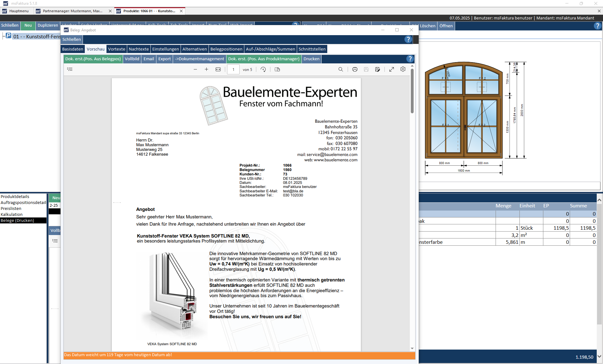This screenshot has width=603, height=364.
Task: Open the Belegpositionen tab
Action: pos(226,49)
